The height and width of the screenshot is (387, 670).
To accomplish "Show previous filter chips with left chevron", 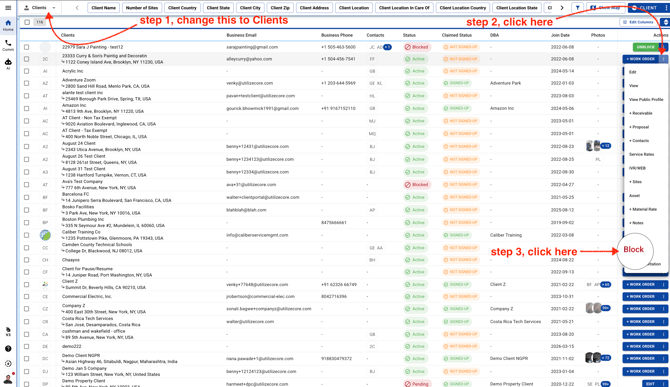I will (77, 8).
